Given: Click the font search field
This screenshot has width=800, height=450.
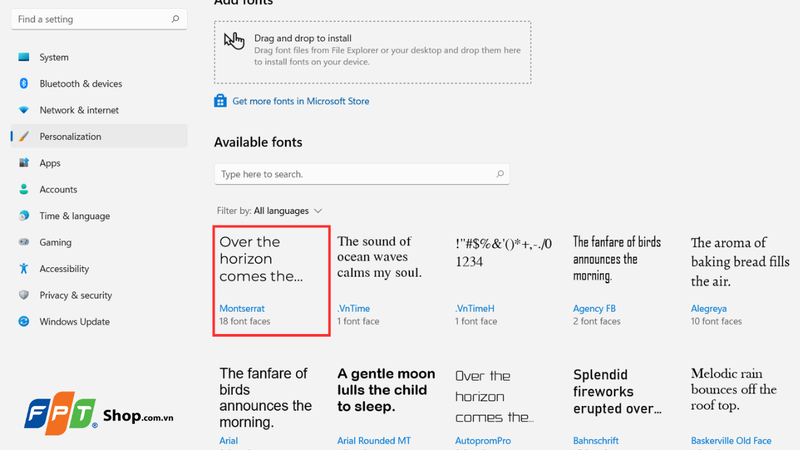Looking at the screenshot, I should (355, 174).
